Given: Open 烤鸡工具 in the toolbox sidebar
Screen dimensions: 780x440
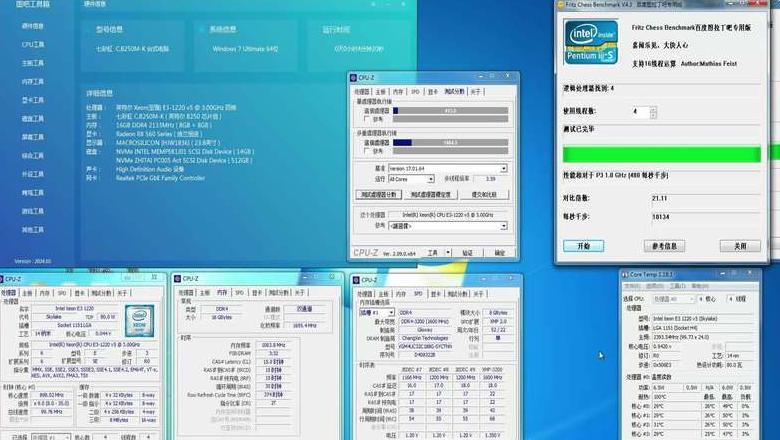Looking at the screenshot, I should point(33,192).
